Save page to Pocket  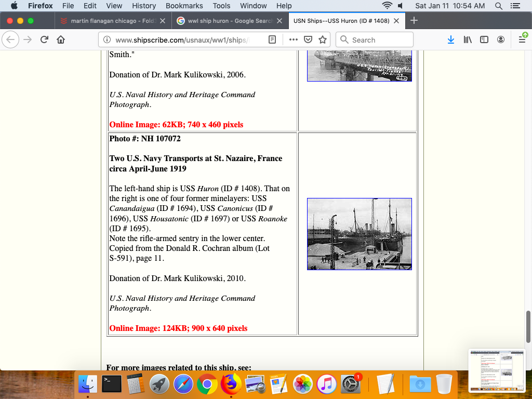tap(308, 40)
